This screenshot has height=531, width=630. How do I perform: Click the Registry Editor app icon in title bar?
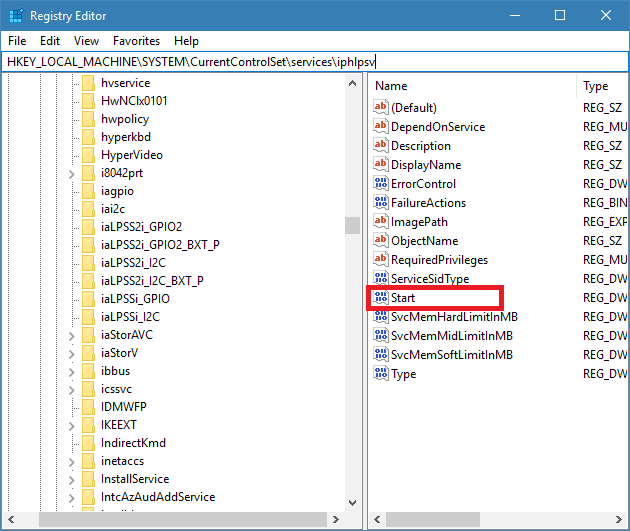click(16, 16)
